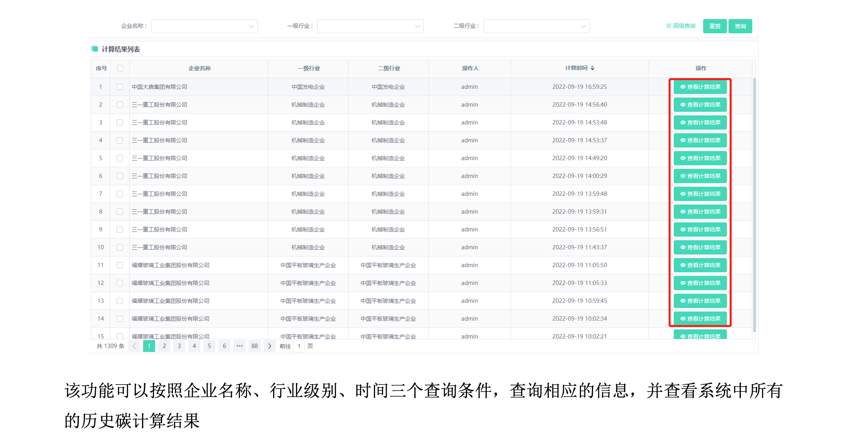Viewport: 868px width, 435px height.
Task: Check the row 10 checkbox
Action: [120, 247]
